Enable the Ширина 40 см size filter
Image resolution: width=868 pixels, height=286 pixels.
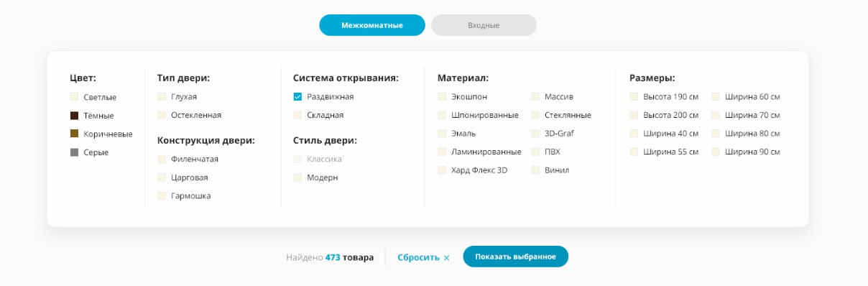point(634,133)
